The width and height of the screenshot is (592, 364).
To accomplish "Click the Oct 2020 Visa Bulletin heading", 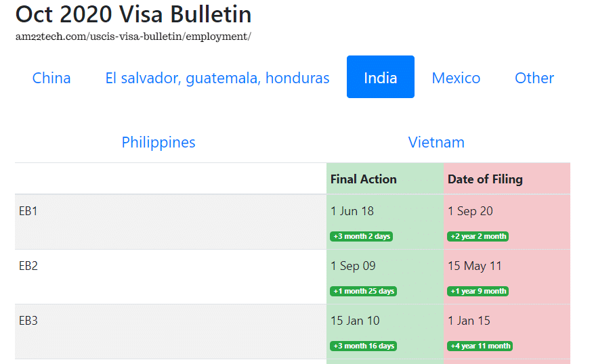I will pos(133,14).
